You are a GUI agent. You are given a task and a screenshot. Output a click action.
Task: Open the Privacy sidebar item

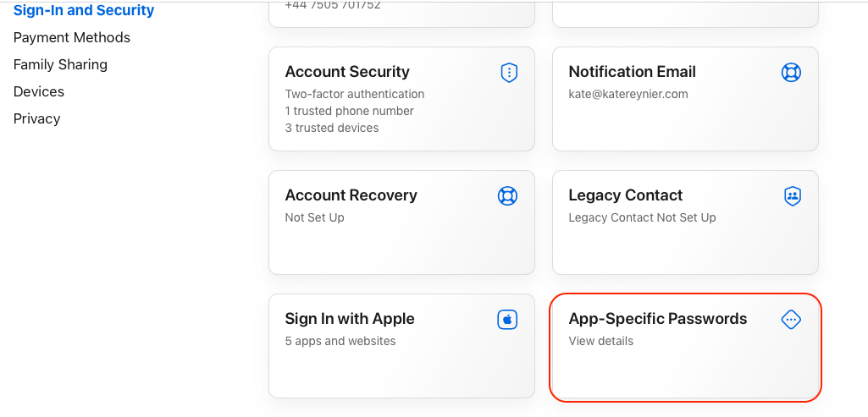[x=36, y=119]
